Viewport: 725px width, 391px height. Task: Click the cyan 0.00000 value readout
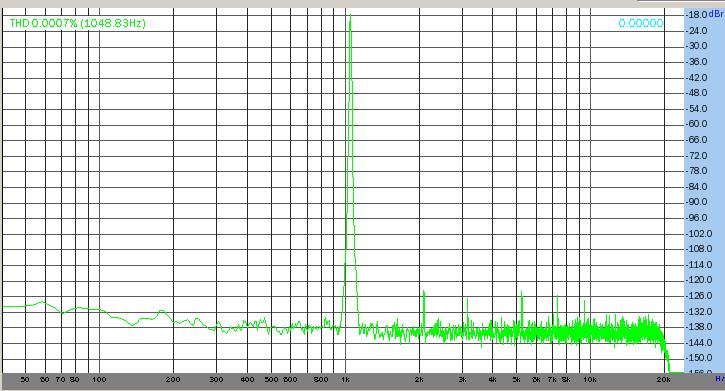point(641,23)
